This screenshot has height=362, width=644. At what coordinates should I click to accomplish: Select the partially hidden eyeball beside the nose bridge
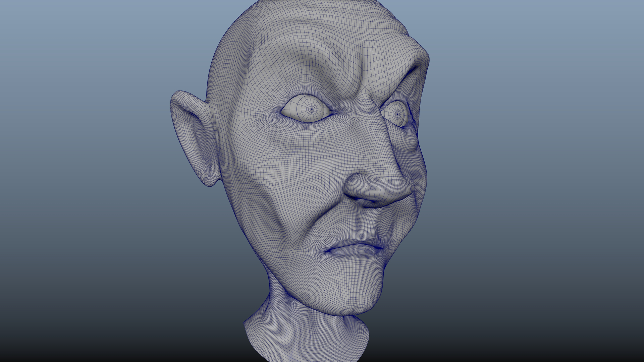click(x=396, y=114)
